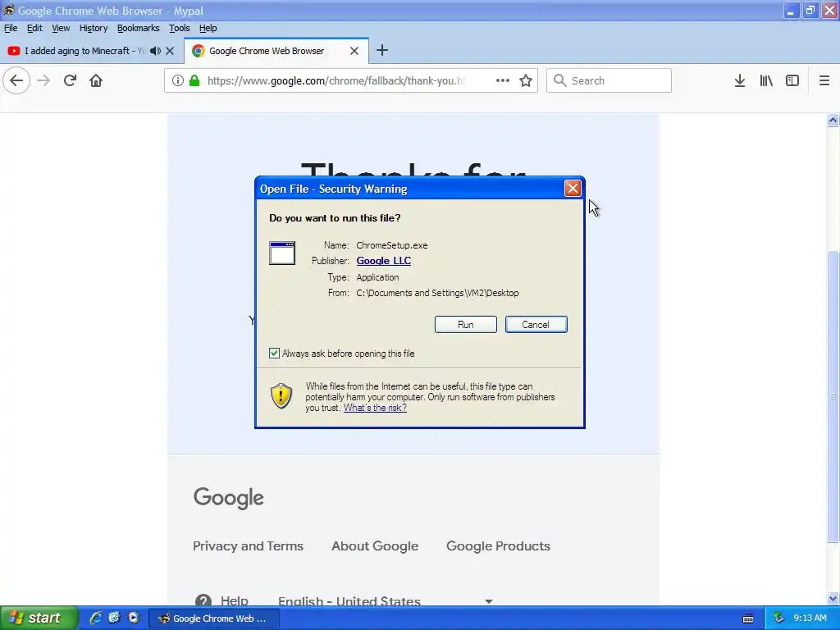Click the green padlock security icon

[194, 81]
